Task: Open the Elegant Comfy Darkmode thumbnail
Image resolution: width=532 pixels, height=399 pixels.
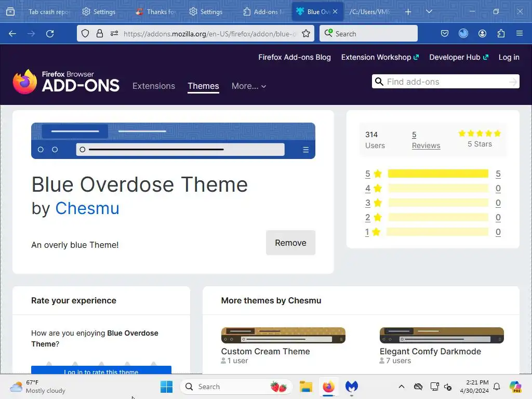Action: pyautogui.click(x=442, y=335)
